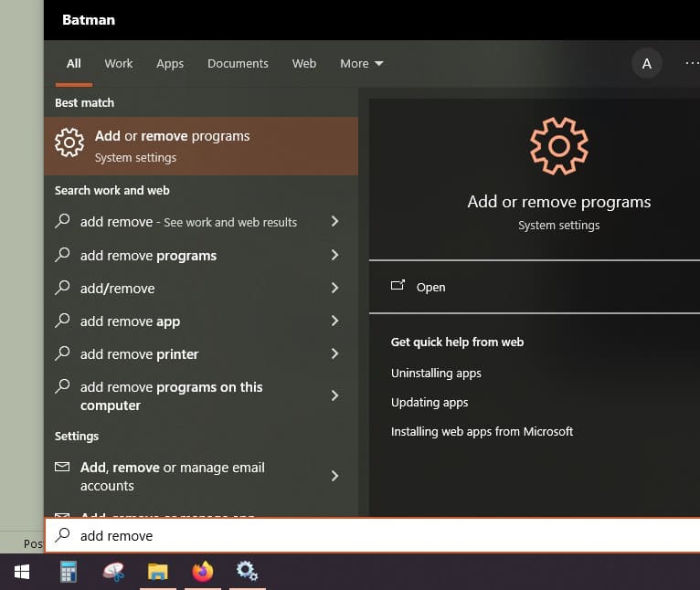Open Add or remove programs best match
Image resolution: width=700 pixels, height=590 pixels.
click(x=201, y=146)
